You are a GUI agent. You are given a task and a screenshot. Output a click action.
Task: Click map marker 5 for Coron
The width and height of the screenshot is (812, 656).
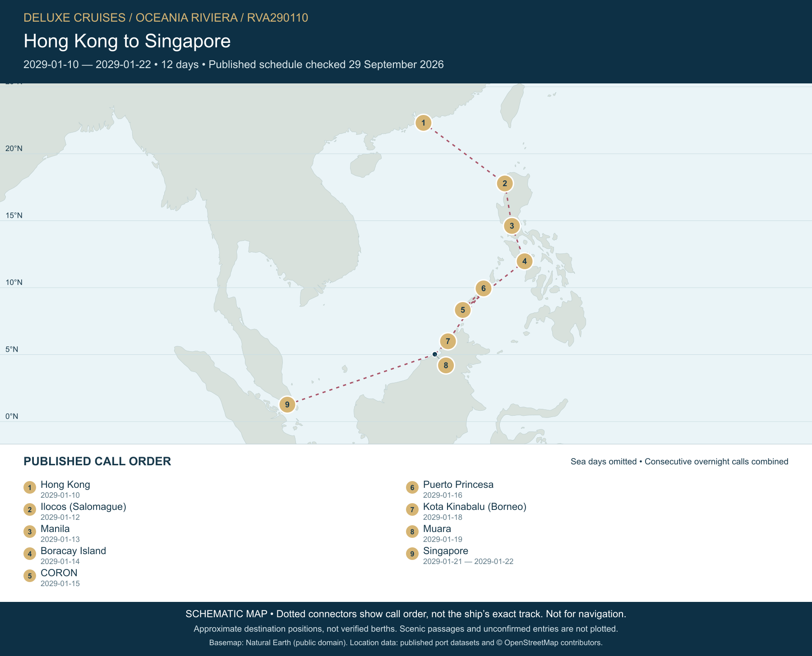click(462, 310)
